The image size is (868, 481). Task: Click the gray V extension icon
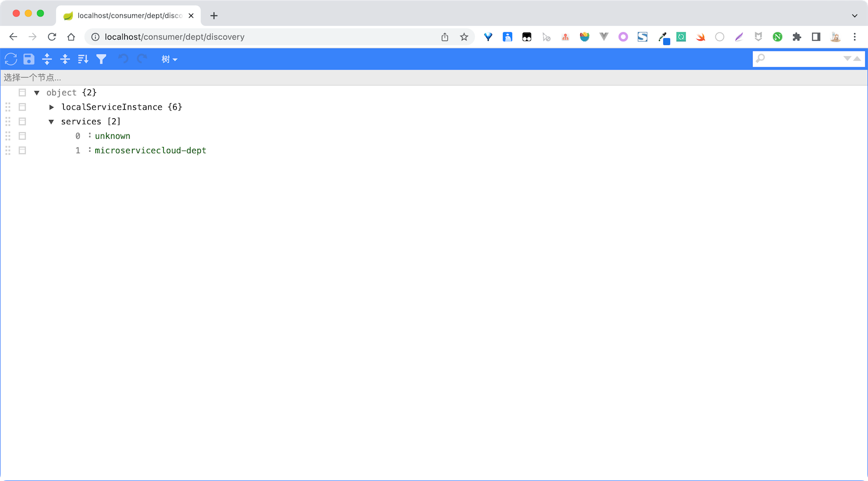(604, 37)
